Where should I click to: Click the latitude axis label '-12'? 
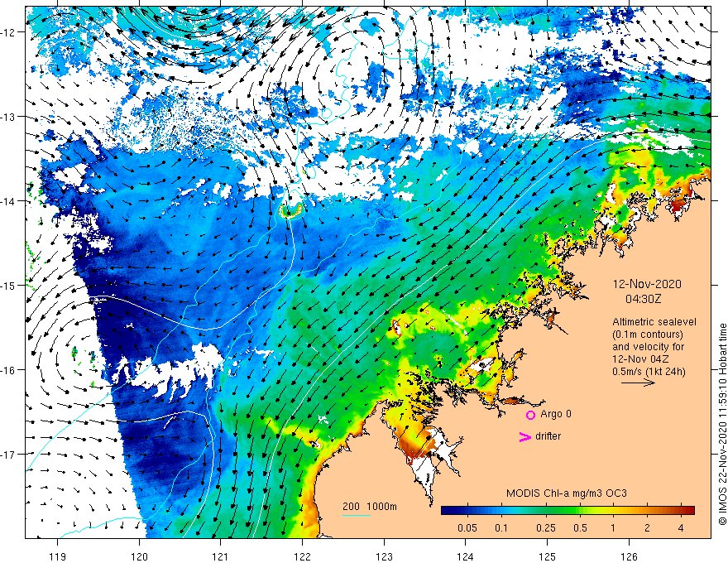click(9, 32)
